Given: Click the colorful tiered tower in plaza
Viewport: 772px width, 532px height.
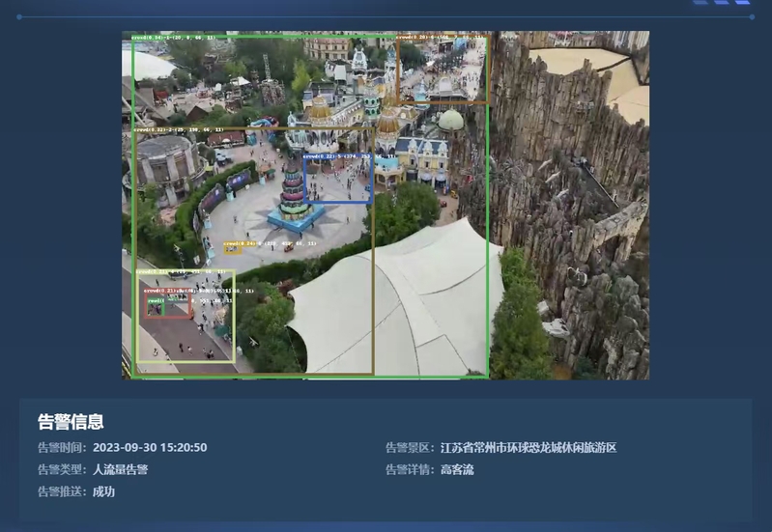Looking at the screenshot, I should 294,195.
